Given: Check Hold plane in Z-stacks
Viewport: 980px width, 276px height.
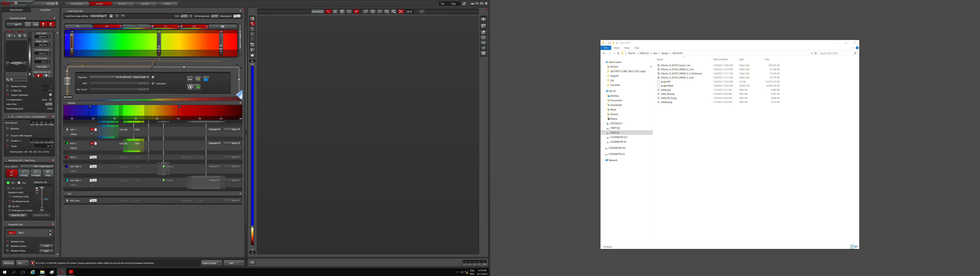Looking at the screenshot, I should pos(10,210).
